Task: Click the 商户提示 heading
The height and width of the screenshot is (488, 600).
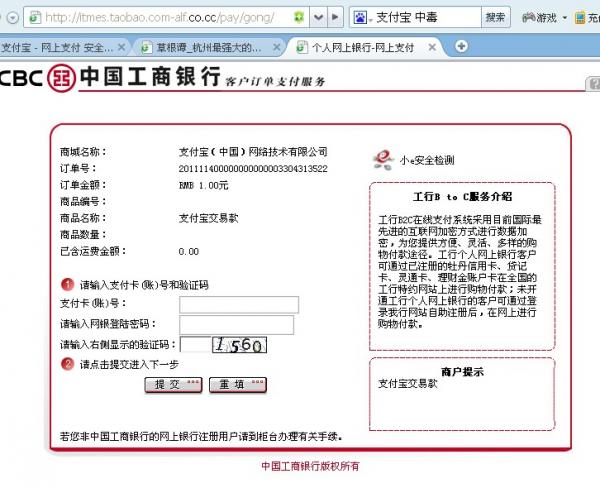Action: tap(462, 372)
